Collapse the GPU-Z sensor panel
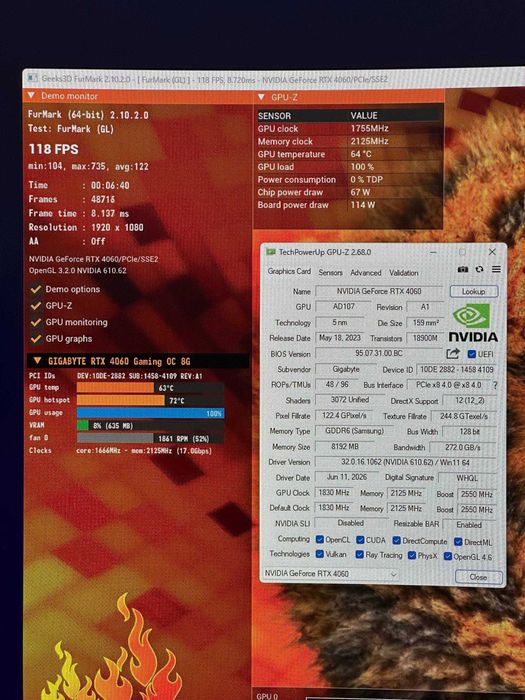This screenshot has width=525, height=700. coord(262,97)
